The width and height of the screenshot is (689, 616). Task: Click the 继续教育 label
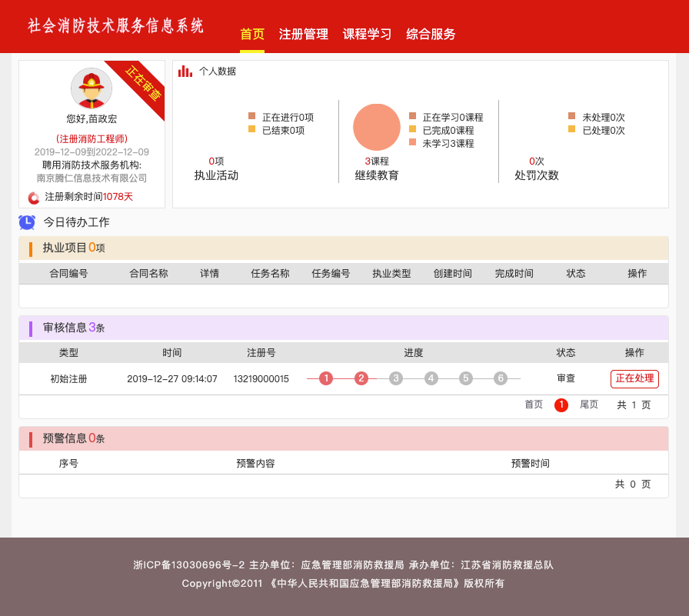[377, 175]
